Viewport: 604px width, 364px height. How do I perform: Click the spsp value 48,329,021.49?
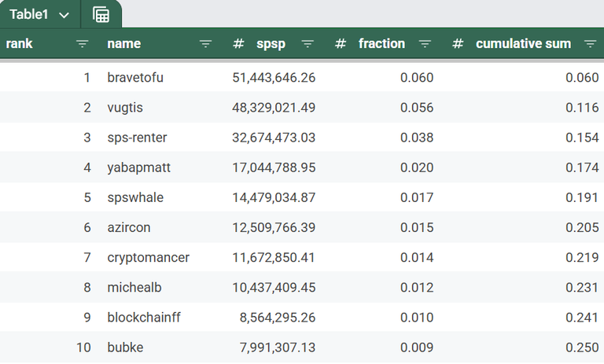[274, 108]
